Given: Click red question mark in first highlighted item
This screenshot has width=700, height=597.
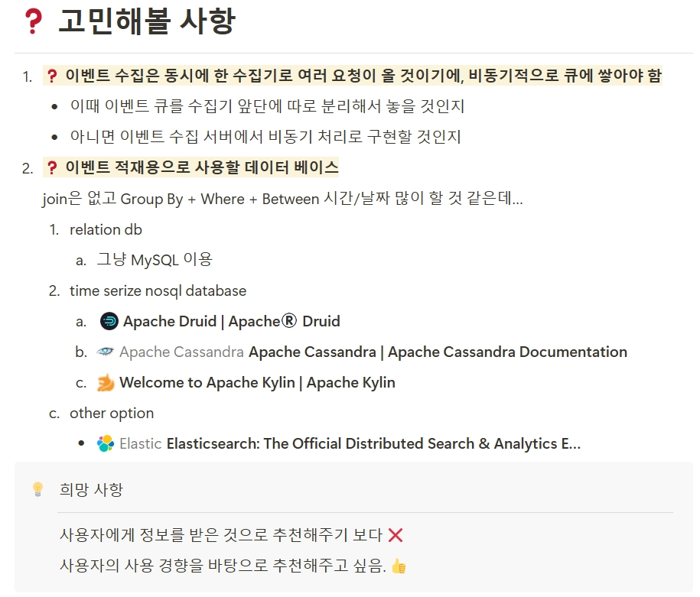Looking at the screenshot, I should click(52, 76).
